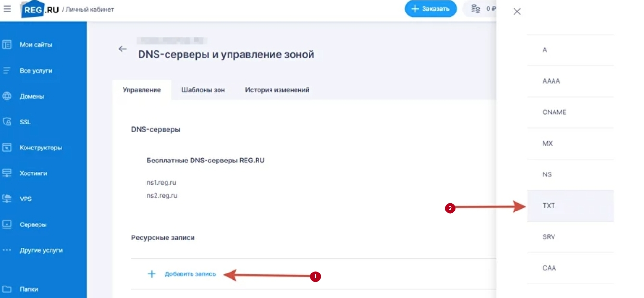Choose TXT record type

pos(570,206)
